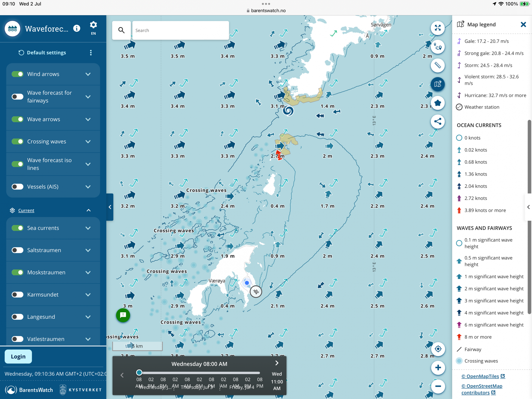The height and width of the screenshot is (399, 532).
Task: Open the language settings gear
Action: (x=93, y=25)
